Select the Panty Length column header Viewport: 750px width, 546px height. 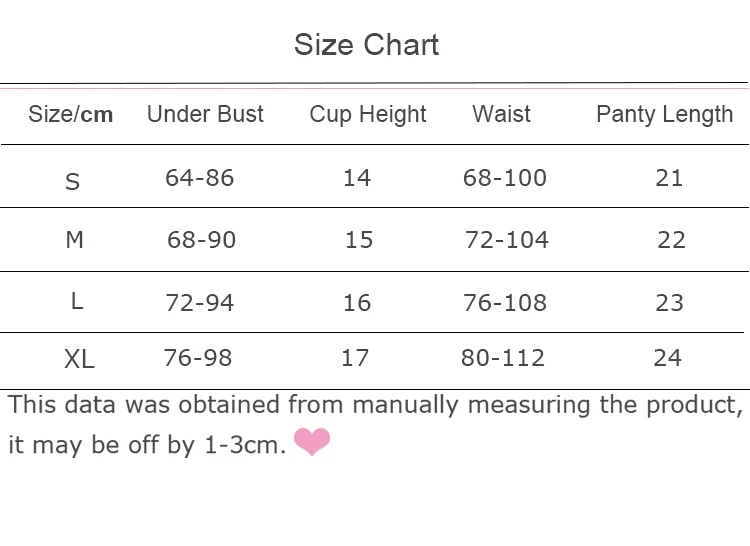[x=664, y=115]
